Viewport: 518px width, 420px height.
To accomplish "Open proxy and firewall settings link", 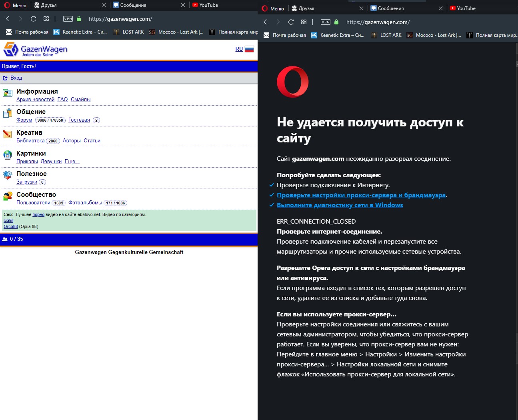I will pyautogui.click(x=361, y=195).
